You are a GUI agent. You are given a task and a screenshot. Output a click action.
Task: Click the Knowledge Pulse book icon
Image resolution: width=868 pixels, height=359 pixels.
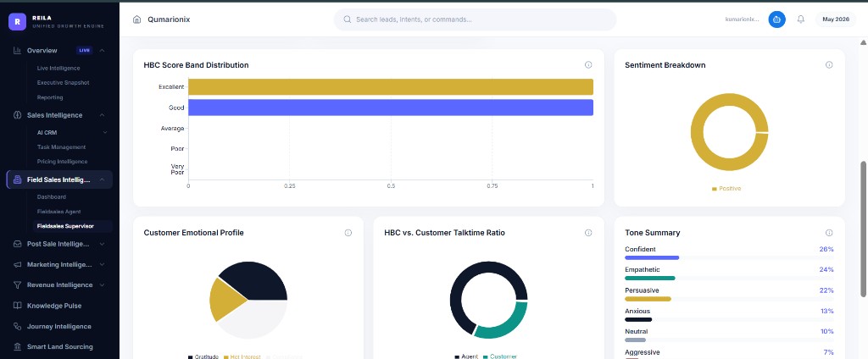point(17,306)
